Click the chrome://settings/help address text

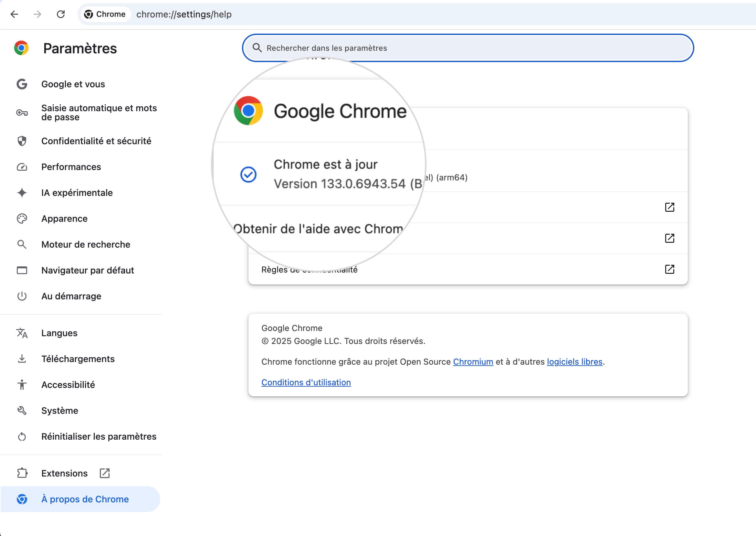pyautogui.click(x=184, y=15)
